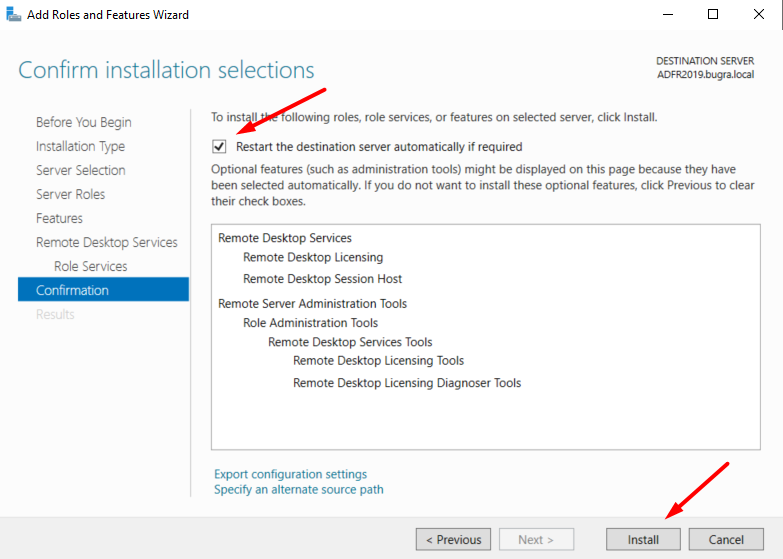The image size is (783, 559).
Task: Maximize the wizard window
Action: (713, 14)
